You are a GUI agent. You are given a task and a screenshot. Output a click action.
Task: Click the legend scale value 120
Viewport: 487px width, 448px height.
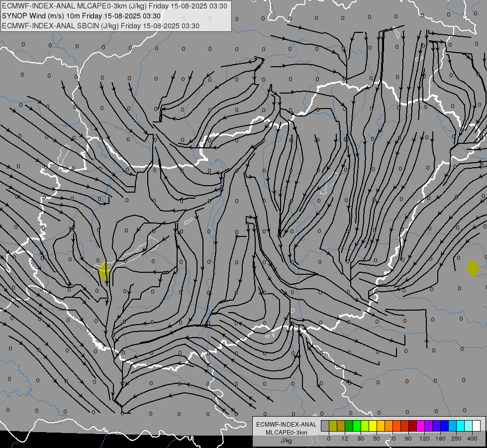click(424, 439)
